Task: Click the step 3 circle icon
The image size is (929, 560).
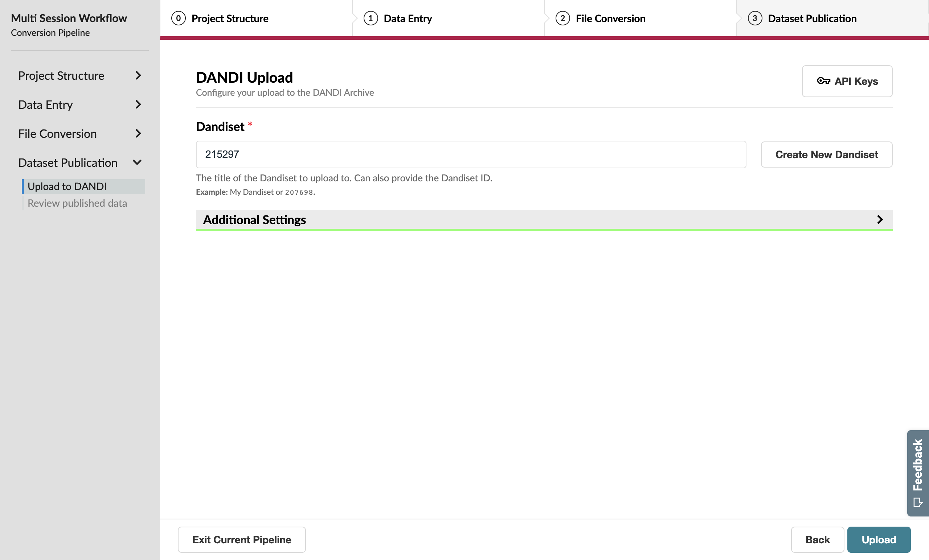Action: [755, 18]
